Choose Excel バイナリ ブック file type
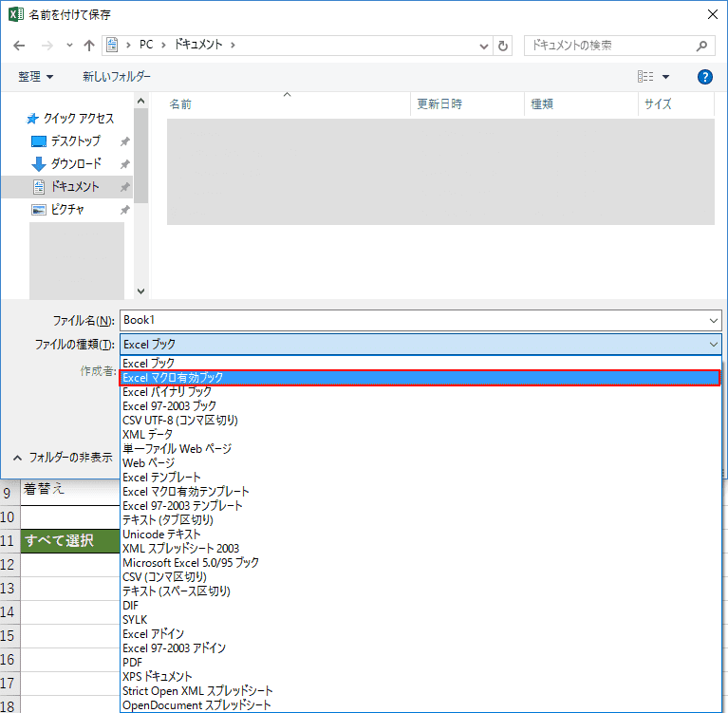 pyautogui.click(x=420, y=391)
